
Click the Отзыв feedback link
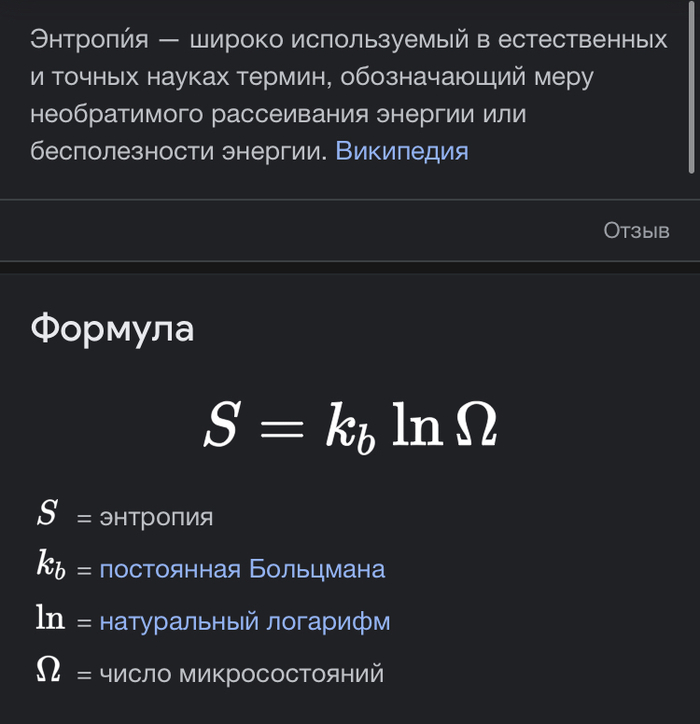[636, 231]
